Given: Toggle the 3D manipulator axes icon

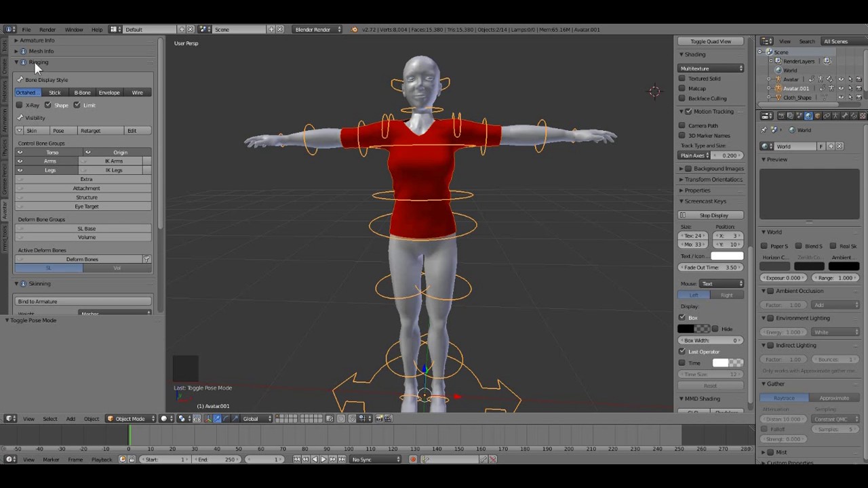Looking at the screenshot, I should click(x=208, y=418).
